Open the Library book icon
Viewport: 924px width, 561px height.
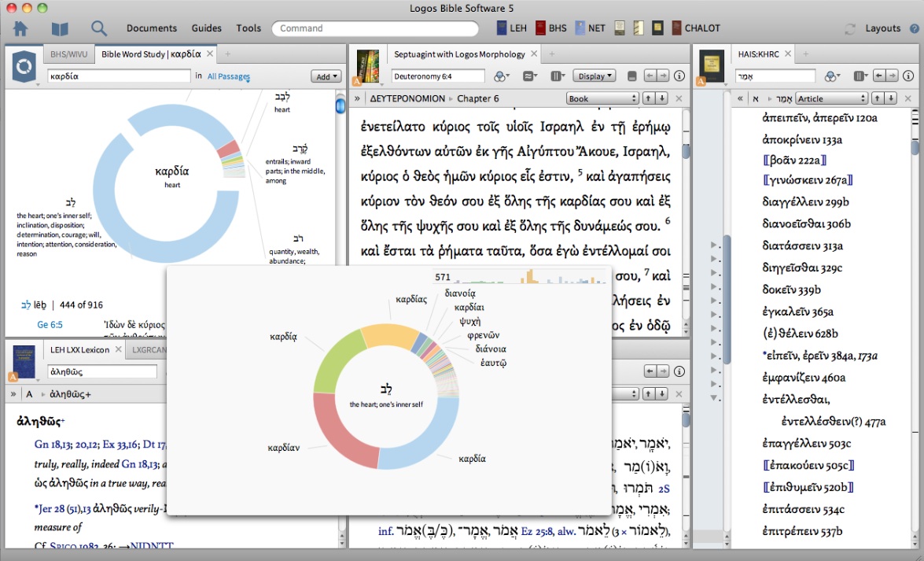(60, 29)
